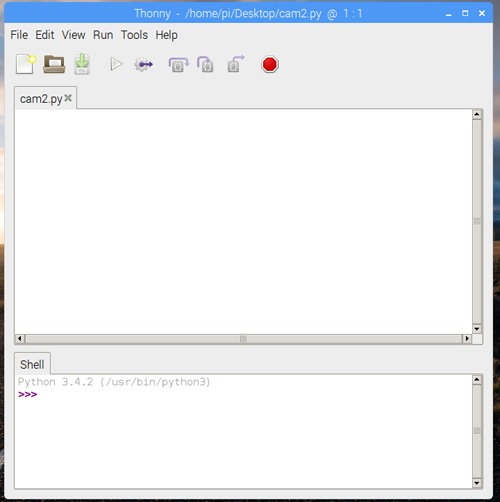Select the cam2.py editor tab
This screenshot has height=502, width=500.
(x=41, y=99)
